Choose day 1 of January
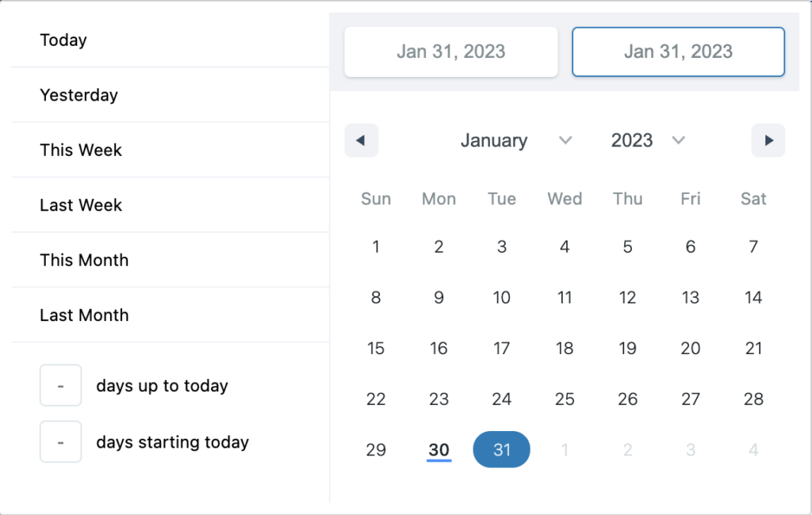Viewport: 812px width, 515px height. [376, 246]
